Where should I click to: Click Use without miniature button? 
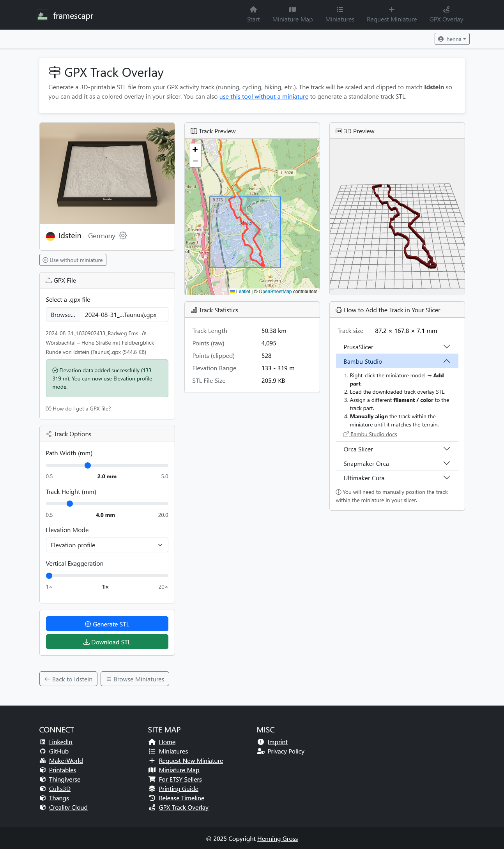(x=73, y=260)
